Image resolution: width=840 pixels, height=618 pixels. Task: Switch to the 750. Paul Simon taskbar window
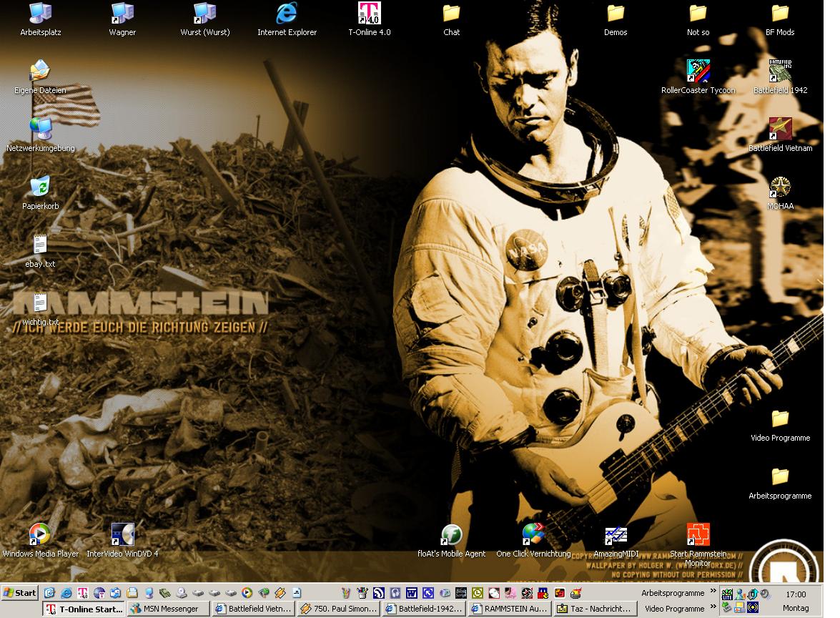338,609
